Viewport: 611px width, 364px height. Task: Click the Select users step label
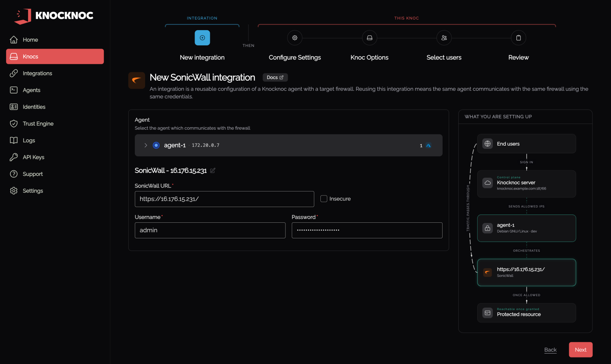tap(444, 57)
